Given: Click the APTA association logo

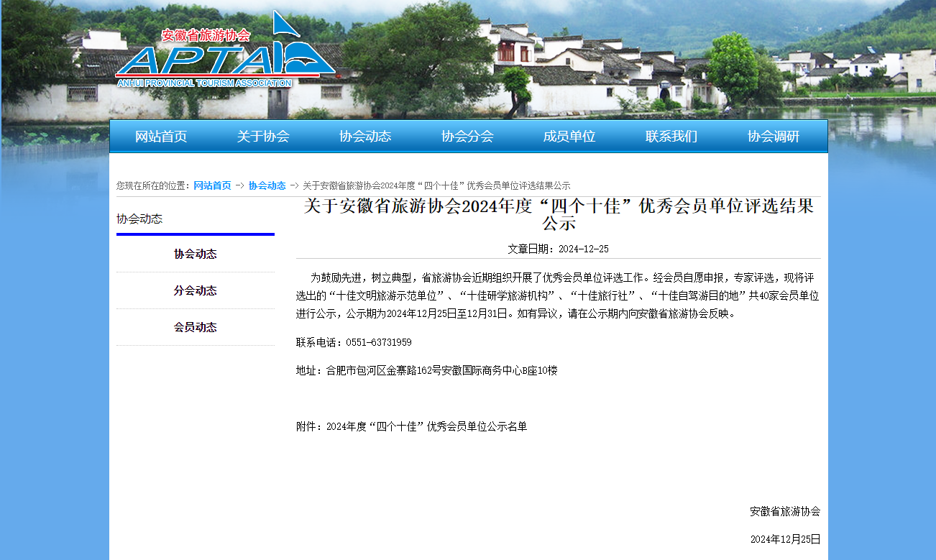Looking at the screenshot, I should click(224, 56).
